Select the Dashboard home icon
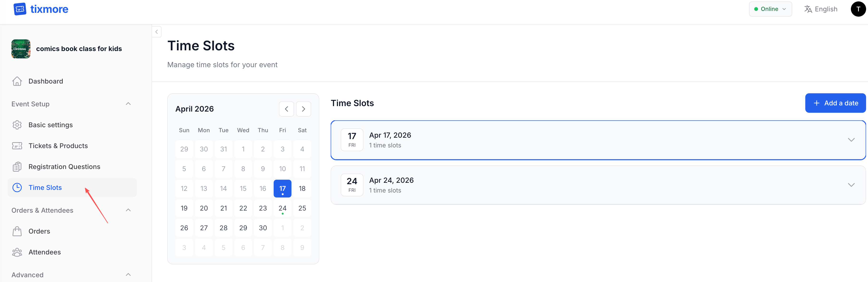This screenshot has height=282, width=868. pyautogui.click(x=17, y=81)
